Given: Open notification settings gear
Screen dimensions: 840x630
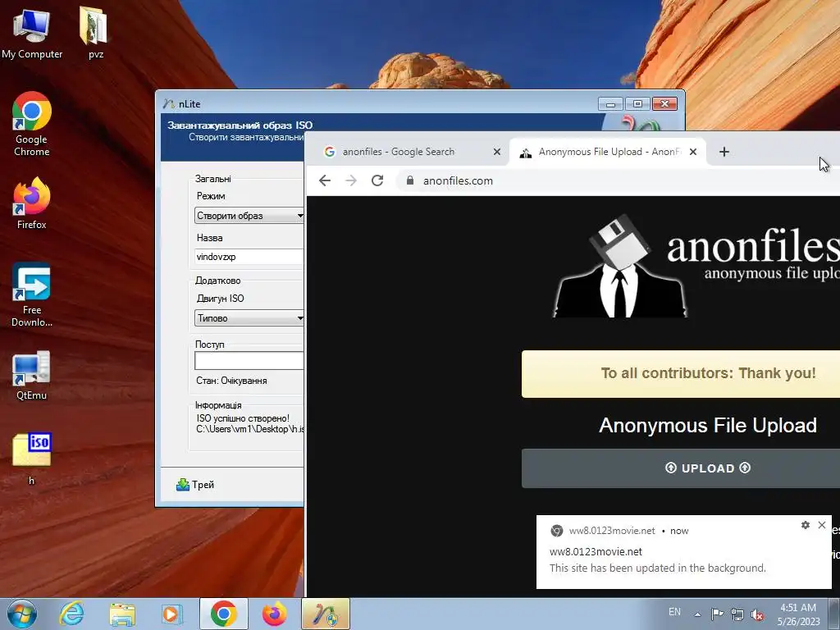Looking at the screenshot, I should pos(806,525).
